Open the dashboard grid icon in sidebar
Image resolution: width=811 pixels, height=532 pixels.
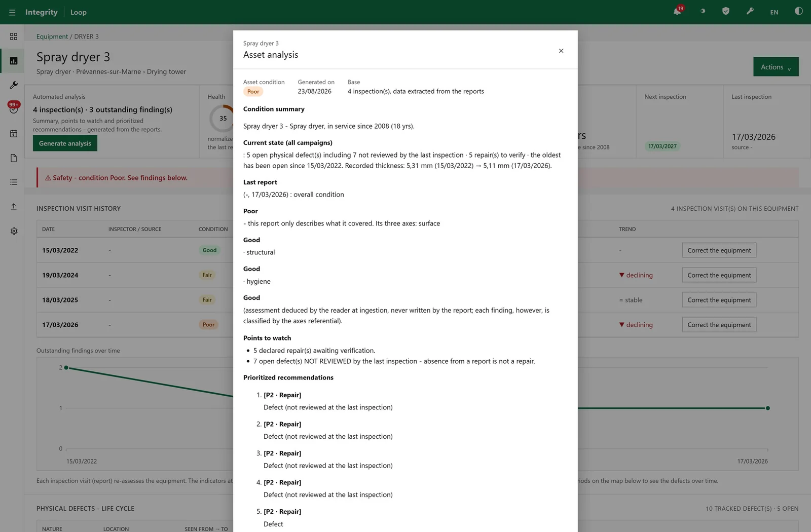14,36
